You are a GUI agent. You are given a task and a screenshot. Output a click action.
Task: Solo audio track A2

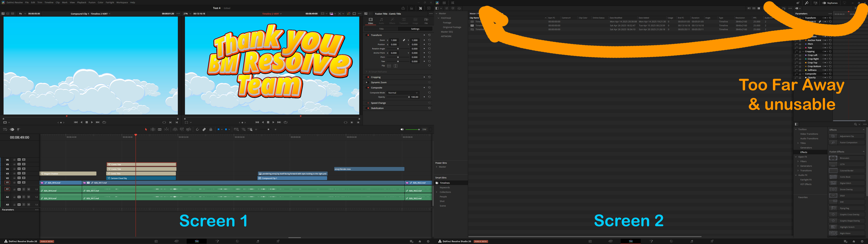[x=24, y=197]
